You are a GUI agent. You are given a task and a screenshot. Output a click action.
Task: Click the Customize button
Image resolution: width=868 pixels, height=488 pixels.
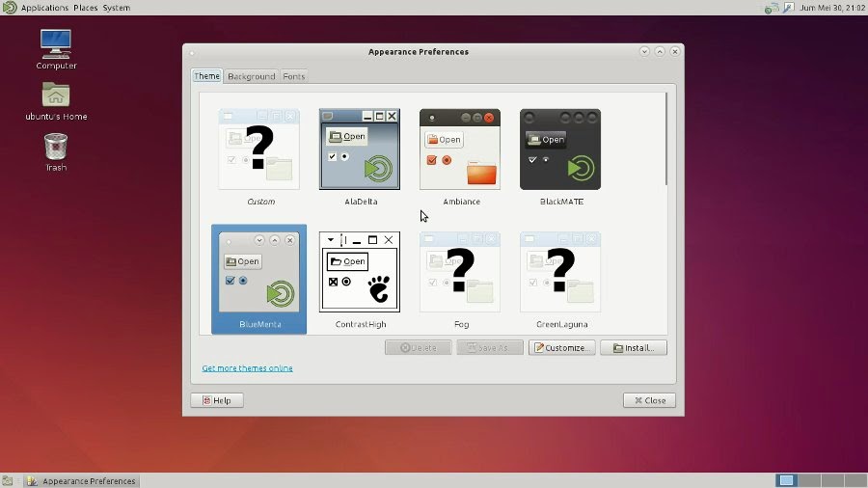[562, 347]
